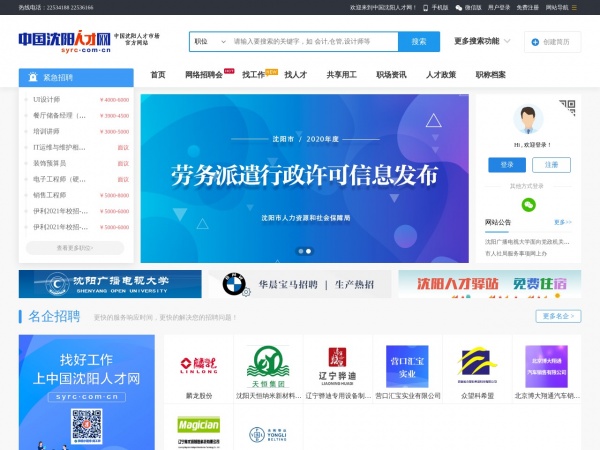
Task: Open 更多>> link beside 网站公告
Action: (x=562, y=222)
